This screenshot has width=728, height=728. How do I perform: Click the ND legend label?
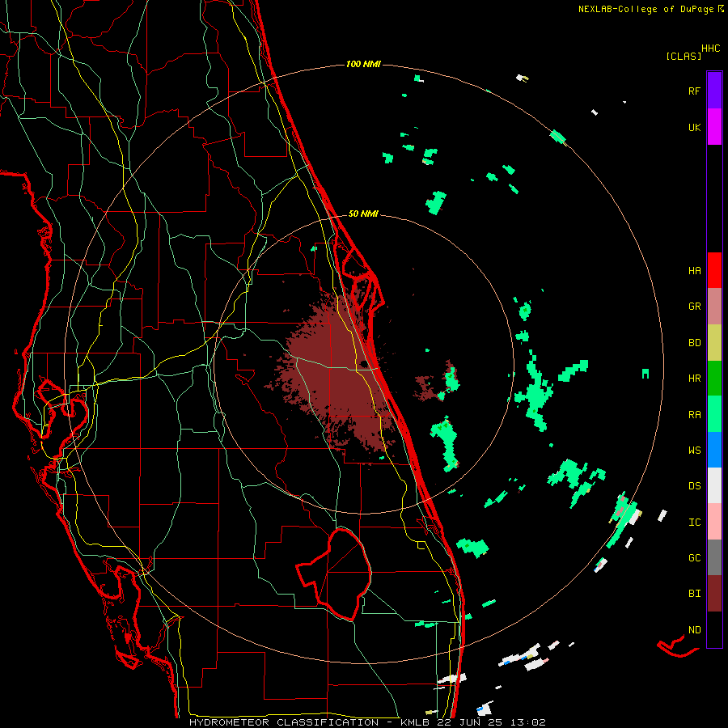click(x=694, y=629)
